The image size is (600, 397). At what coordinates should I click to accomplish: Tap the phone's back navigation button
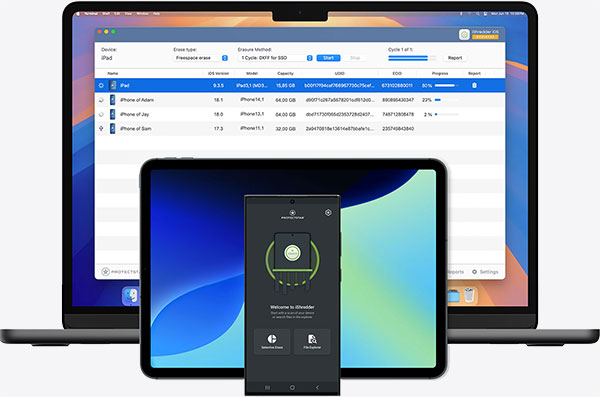click(317, 387)
